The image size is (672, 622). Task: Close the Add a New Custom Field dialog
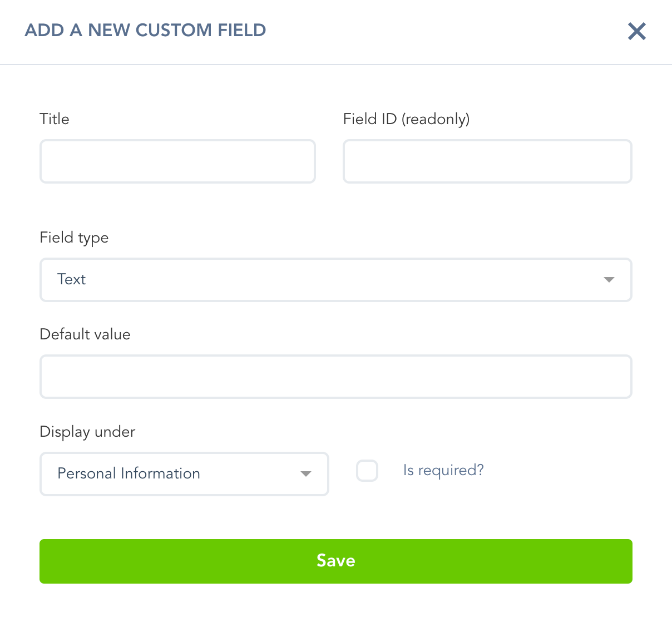point(637,31)
